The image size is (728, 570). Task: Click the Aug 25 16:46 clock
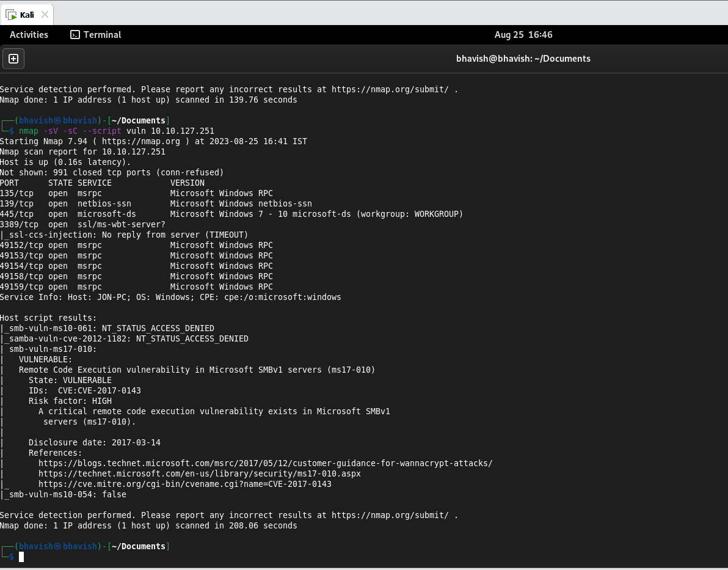[523, 35]
